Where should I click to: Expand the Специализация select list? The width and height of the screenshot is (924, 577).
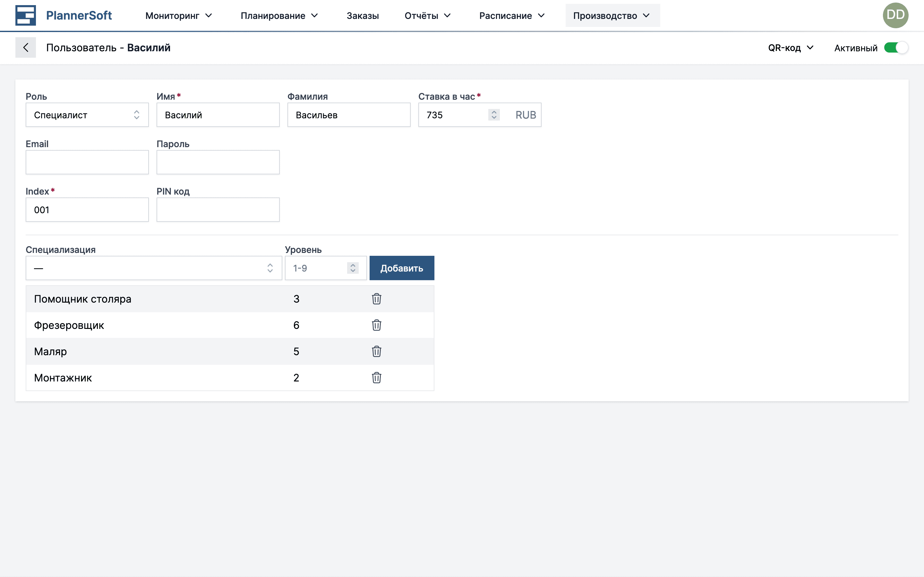coord(153,268)
